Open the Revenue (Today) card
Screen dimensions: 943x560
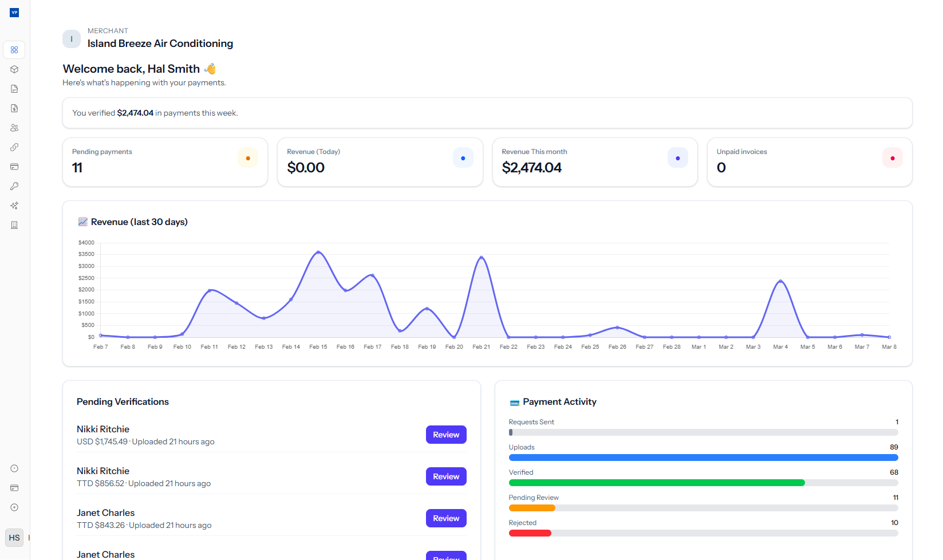[x=380, y=162]
